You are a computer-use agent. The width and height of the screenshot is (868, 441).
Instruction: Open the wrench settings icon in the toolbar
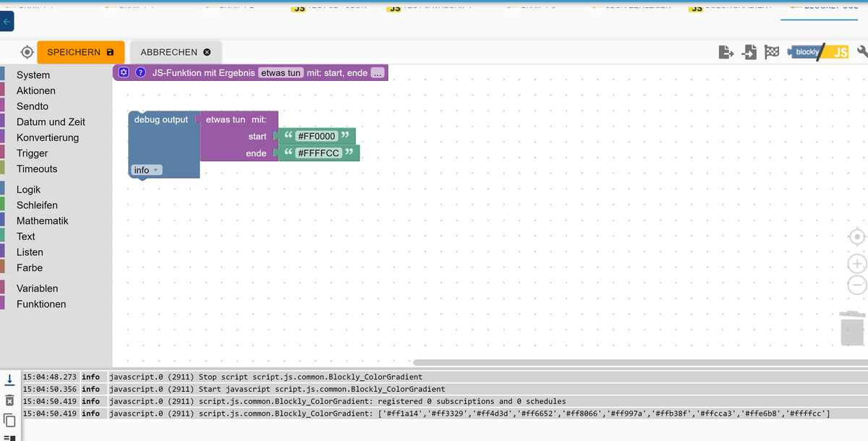(861, 52)
